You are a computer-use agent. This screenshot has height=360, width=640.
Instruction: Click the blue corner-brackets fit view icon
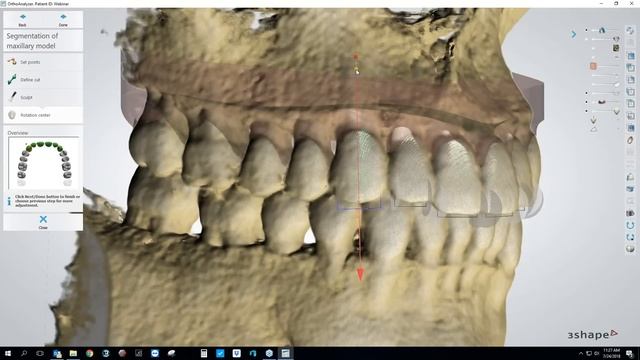point(630,237)
